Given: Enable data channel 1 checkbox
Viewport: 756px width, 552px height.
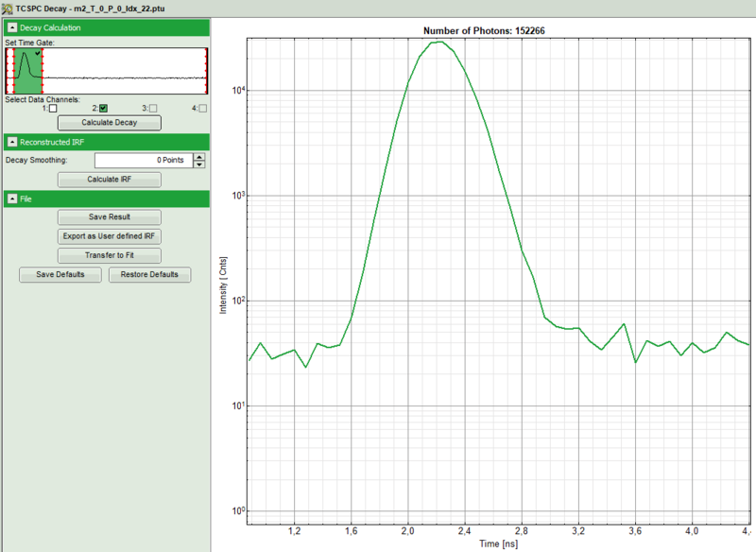Looking at the screenshot, I should point(53,109).
